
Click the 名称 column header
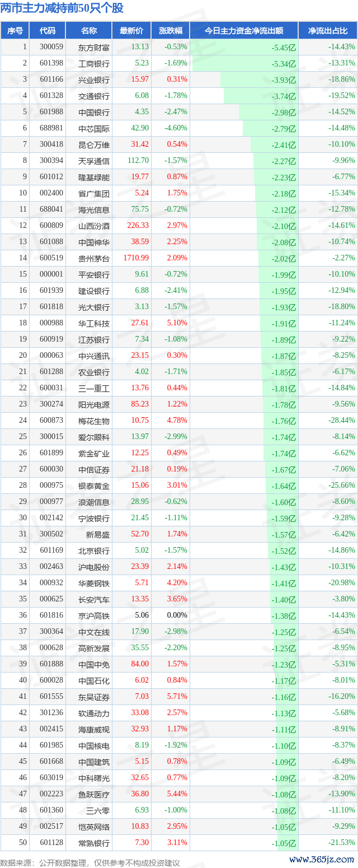(x=89, y=31)
